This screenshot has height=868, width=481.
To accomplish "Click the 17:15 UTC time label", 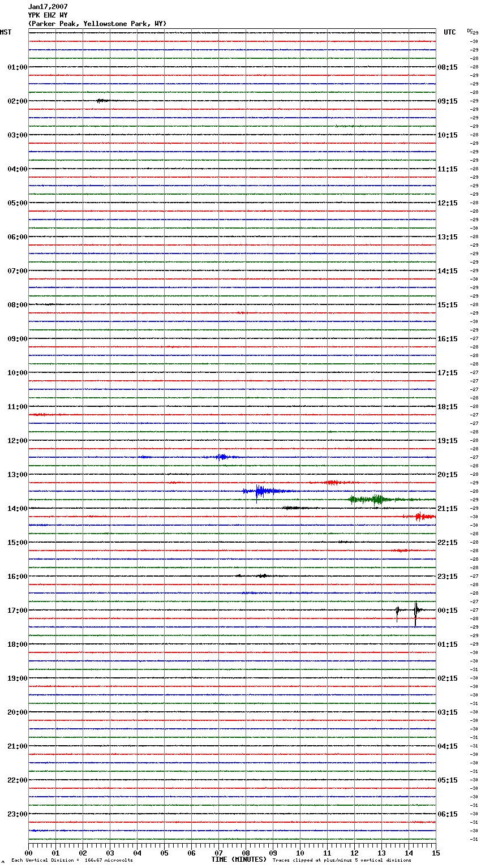I will click(448, 373).
